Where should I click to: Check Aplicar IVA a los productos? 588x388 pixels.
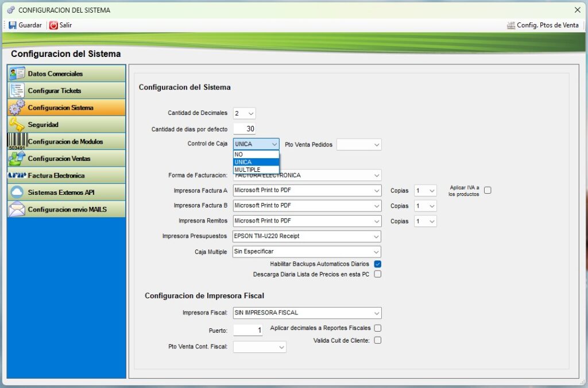(x=488, y=190)
